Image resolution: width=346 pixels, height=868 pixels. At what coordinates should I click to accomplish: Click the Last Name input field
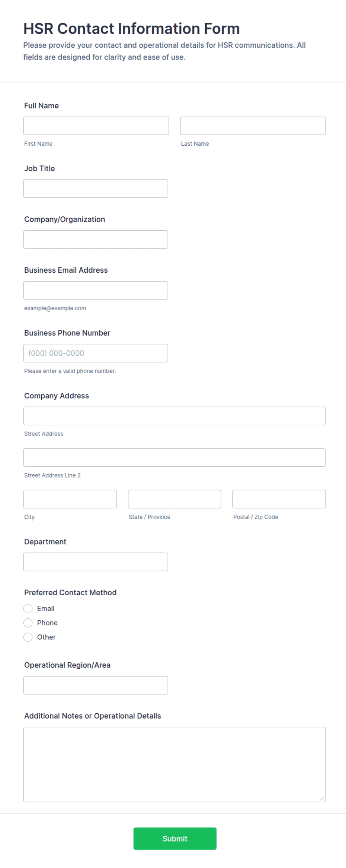pyautogui.click(x=253, y=126)
